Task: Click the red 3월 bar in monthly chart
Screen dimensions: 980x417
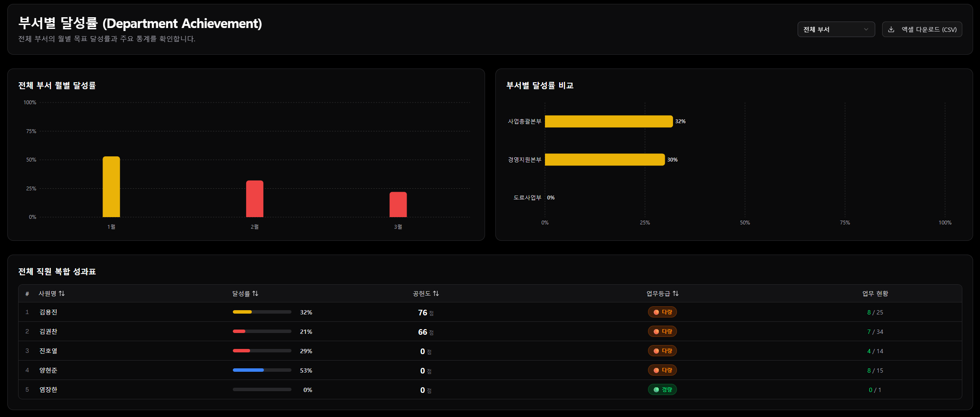Action: coord(398,205)
